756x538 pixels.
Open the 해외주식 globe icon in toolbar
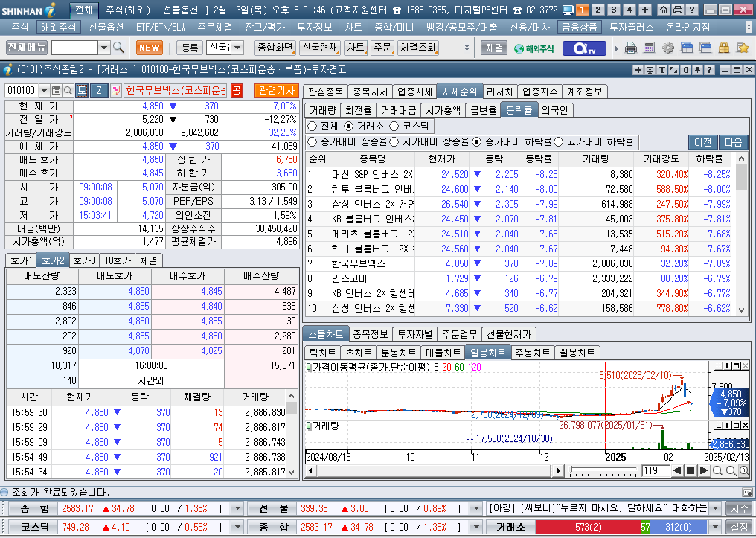coord(534,48)
